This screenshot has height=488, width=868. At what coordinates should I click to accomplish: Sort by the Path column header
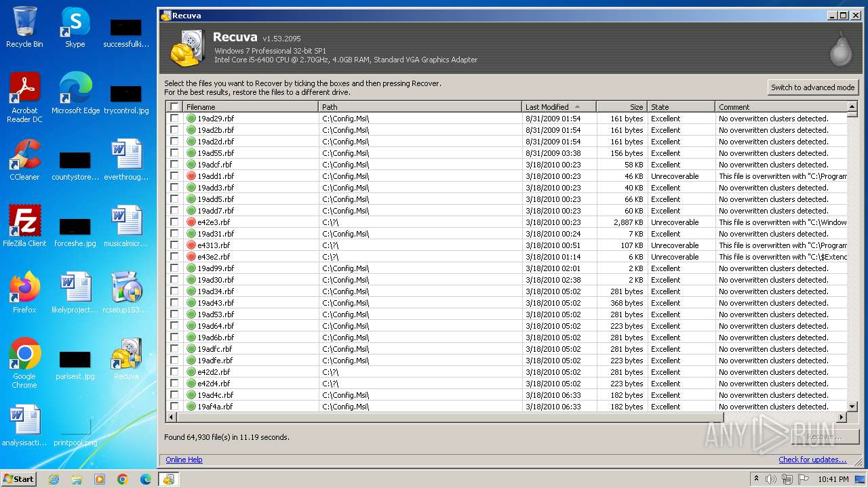[x=420, y=107]
